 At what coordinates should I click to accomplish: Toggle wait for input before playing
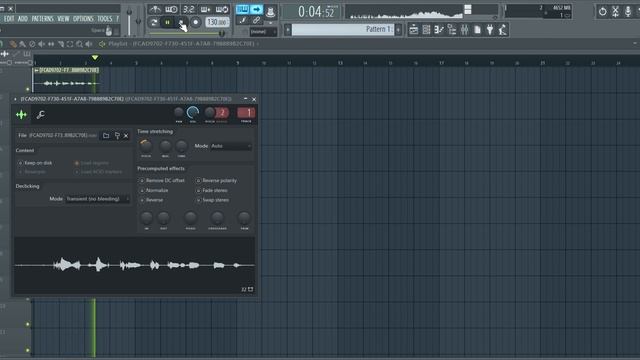click(171, 9)
